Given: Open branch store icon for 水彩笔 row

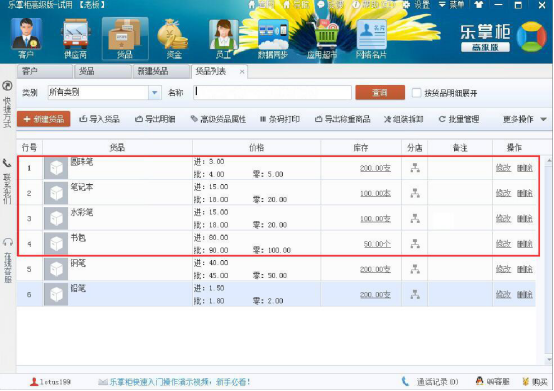Looking at the screenshot, I should (415, 219).
